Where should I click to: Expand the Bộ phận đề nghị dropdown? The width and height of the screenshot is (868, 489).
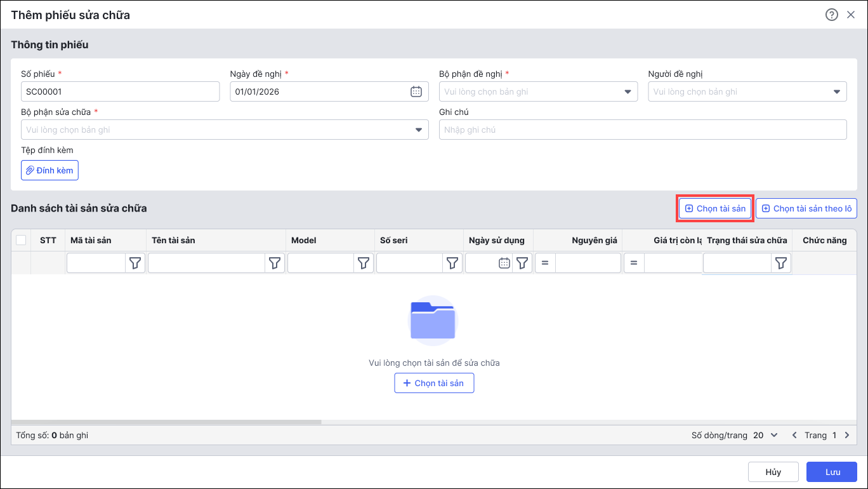click(x=628, y=91)
